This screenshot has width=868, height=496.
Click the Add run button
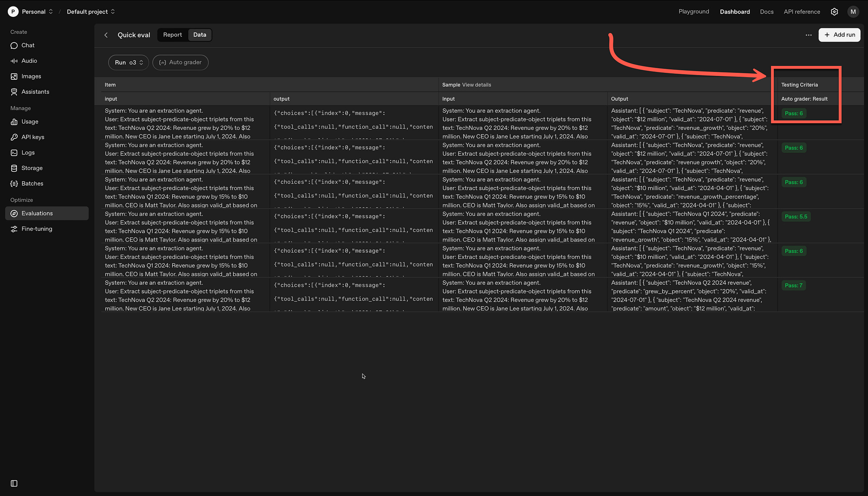coord(839,35)
